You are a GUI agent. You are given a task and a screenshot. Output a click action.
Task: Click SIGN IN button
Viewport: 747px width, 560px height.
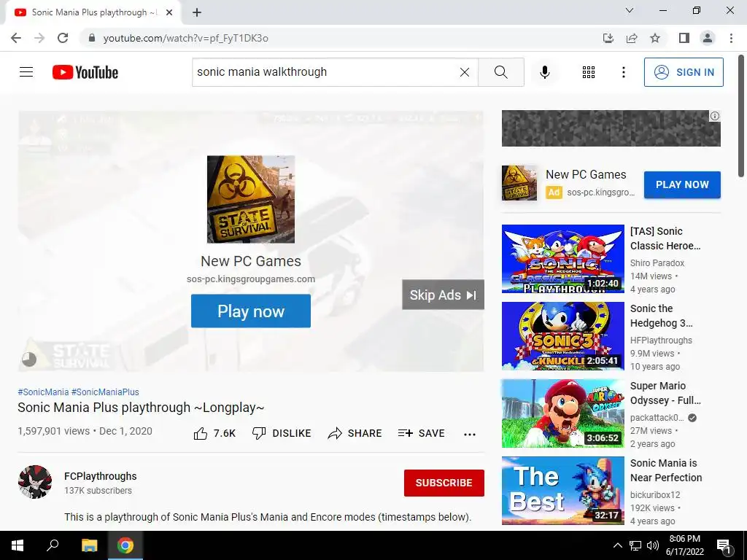[684, 72]
